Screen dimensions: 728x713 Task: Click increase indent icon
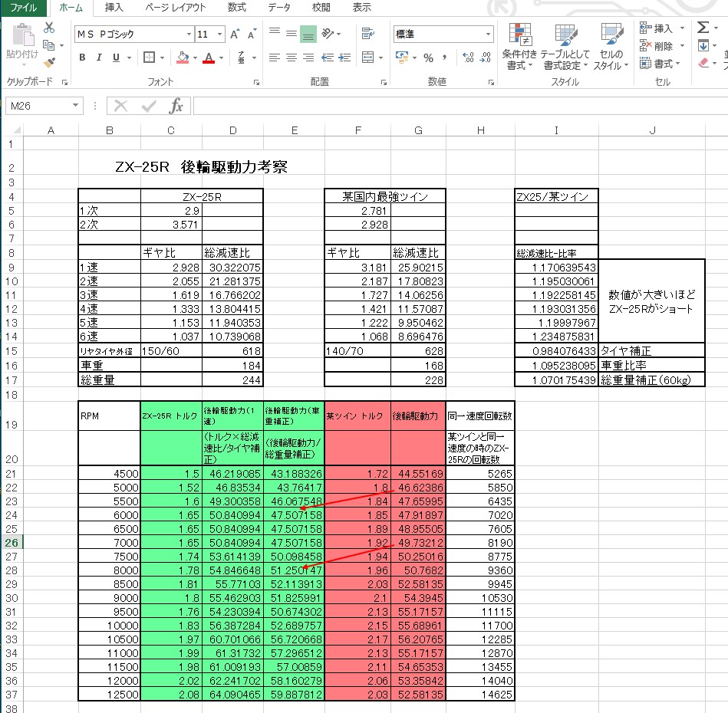coord(344,58)
